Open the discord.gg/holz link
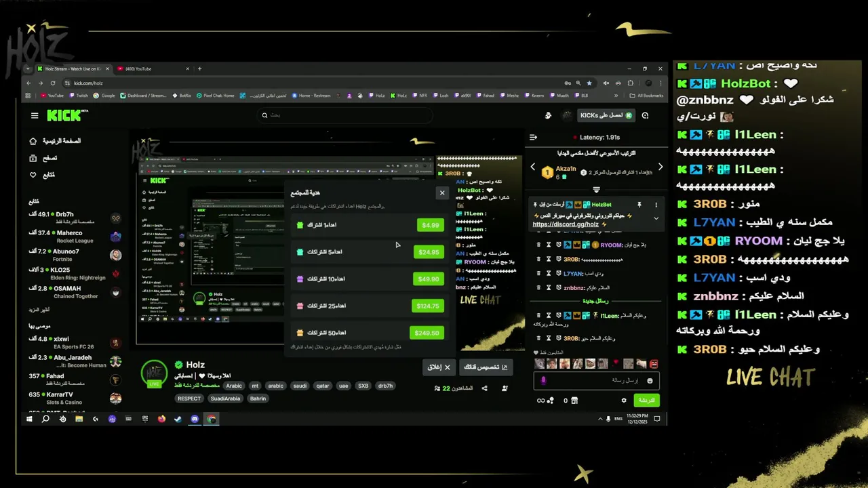 click(x=566, y=224)
